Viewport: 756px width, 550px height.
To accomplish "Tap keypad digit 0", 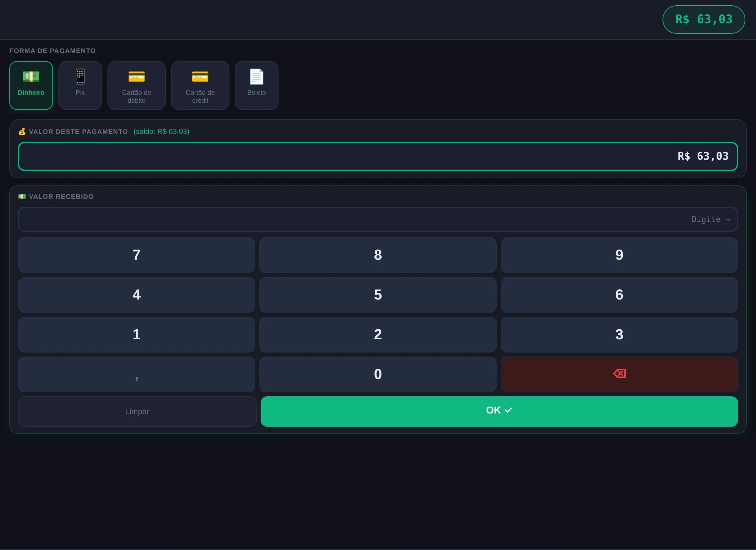I will pos(378,374).
